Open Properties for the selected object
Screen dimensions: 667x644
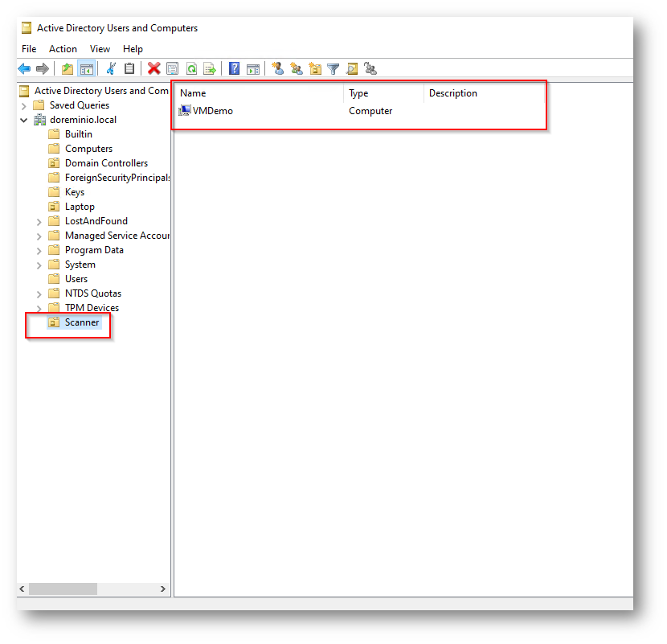[172, 68]
